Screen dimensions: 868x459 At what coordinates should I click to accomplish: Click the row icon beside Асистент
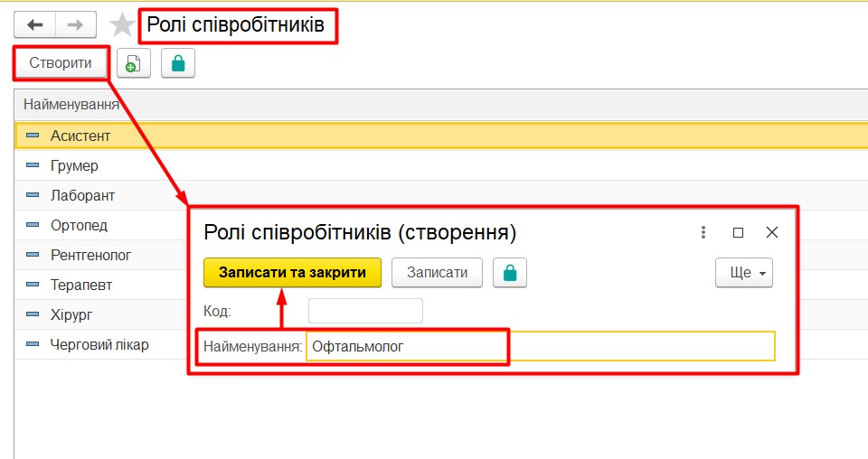tap(33, 136)
